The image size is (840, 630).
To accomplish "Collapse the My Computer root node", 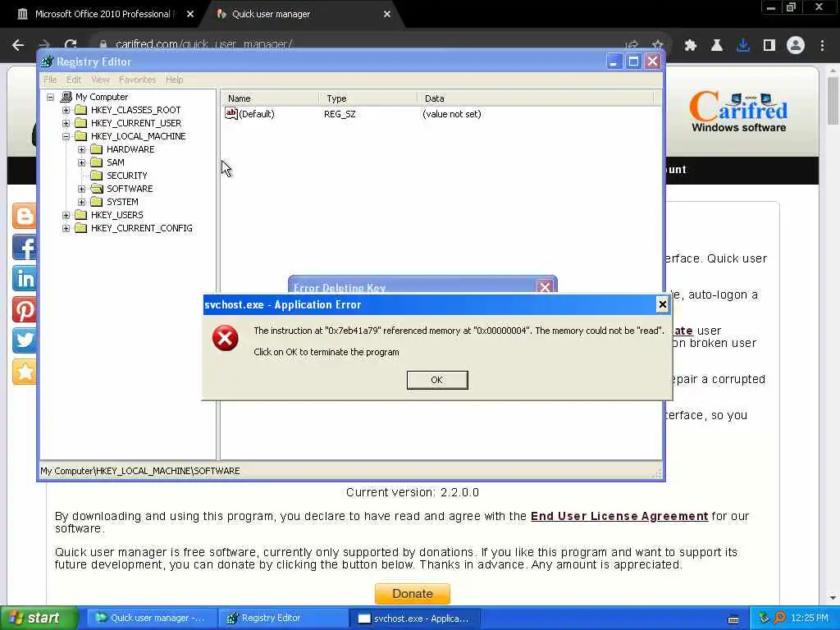I will [50, 97].
